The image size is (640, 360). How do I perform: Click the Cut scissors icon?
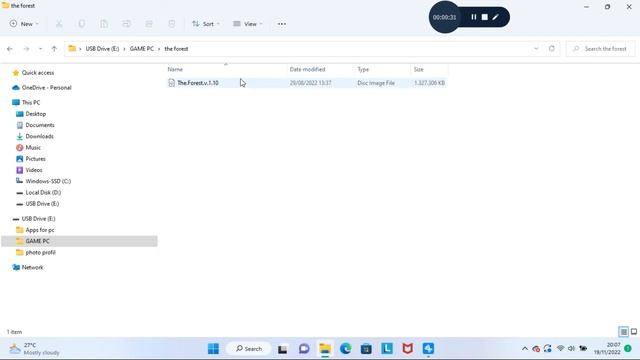pyautogui.click(x=59, y=24)
